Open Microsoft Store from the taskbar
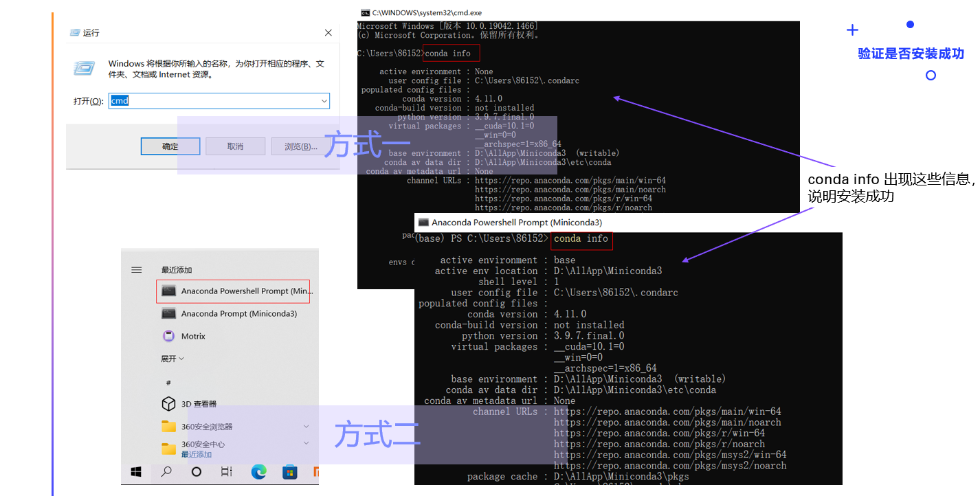Screen dimensions: 980x496 [290, 472]
